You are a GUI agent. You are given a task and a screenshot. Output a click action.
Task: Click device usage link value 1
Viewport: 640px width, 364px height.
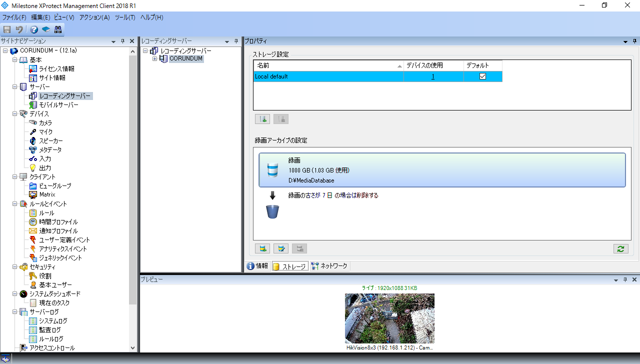click(433, 76)
